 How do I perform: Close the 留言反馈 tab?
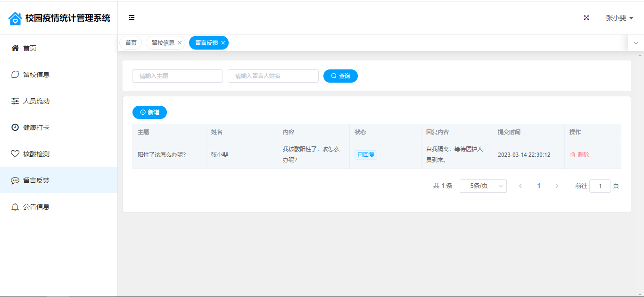coord(223,43)
